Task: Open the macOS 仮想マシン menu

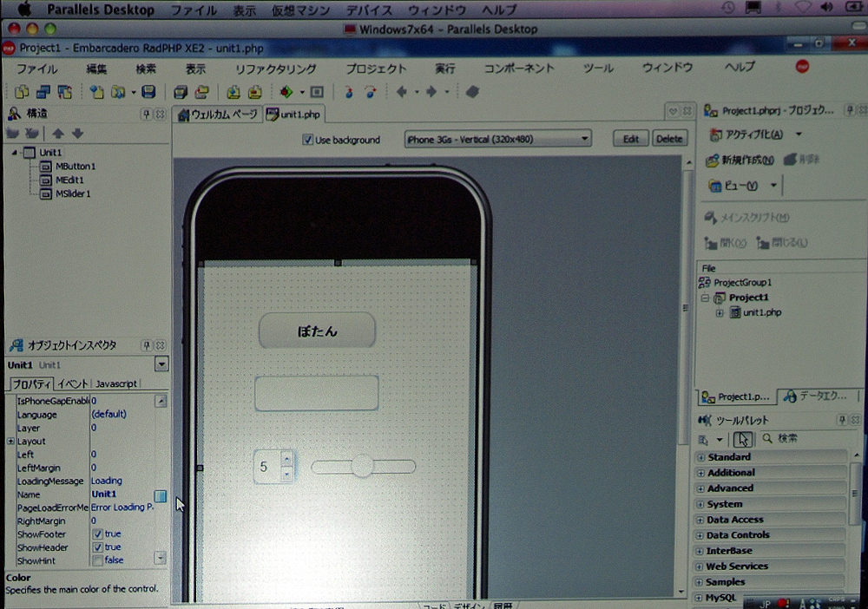Action: pos(300,10)
